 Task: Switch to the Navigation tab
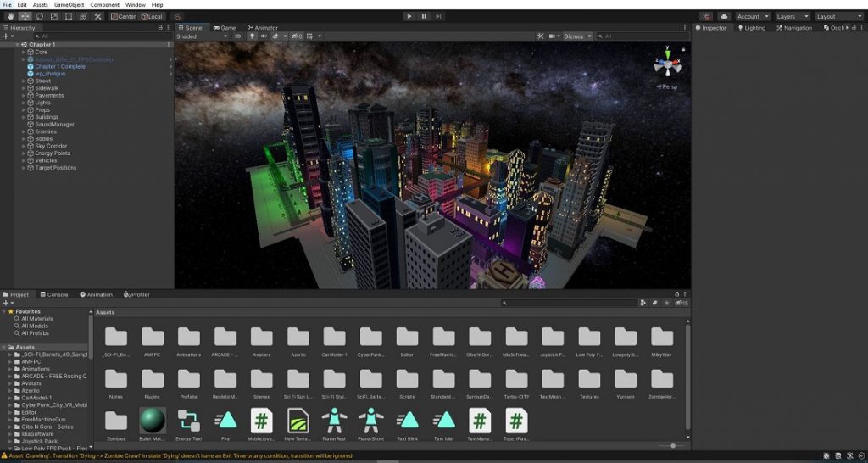[794, 28]
